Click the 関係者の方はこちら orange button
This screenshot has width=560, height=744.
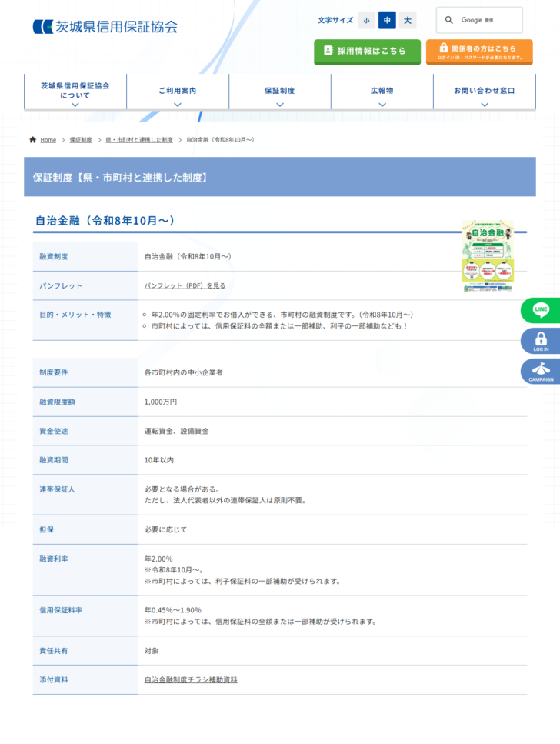coord(479,52)
